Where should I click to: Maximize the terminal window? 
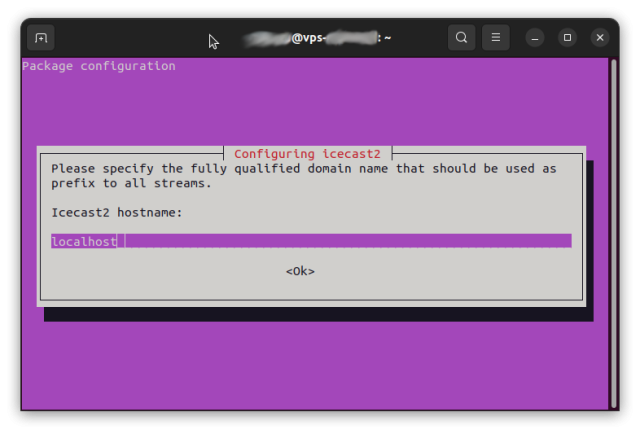567,38
